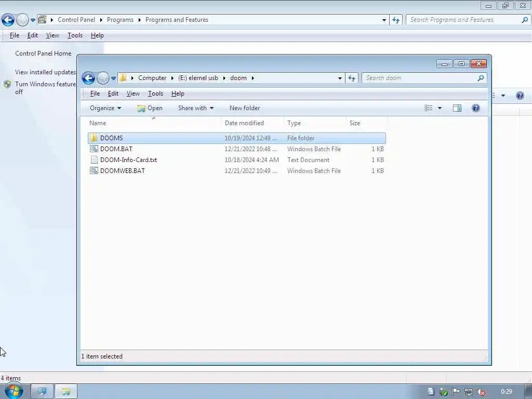Click the magnifier icon in Search doom
This screenshot has width=532, height=399.
tap(481, 78)
